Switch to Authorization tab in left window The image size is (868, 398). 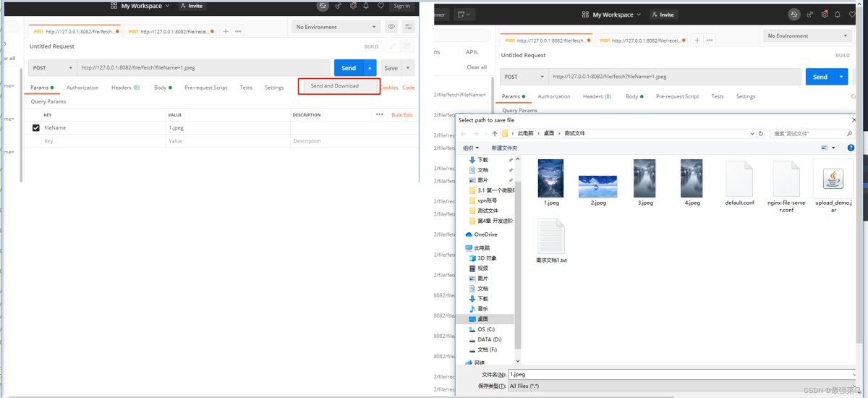pos(82,88)
